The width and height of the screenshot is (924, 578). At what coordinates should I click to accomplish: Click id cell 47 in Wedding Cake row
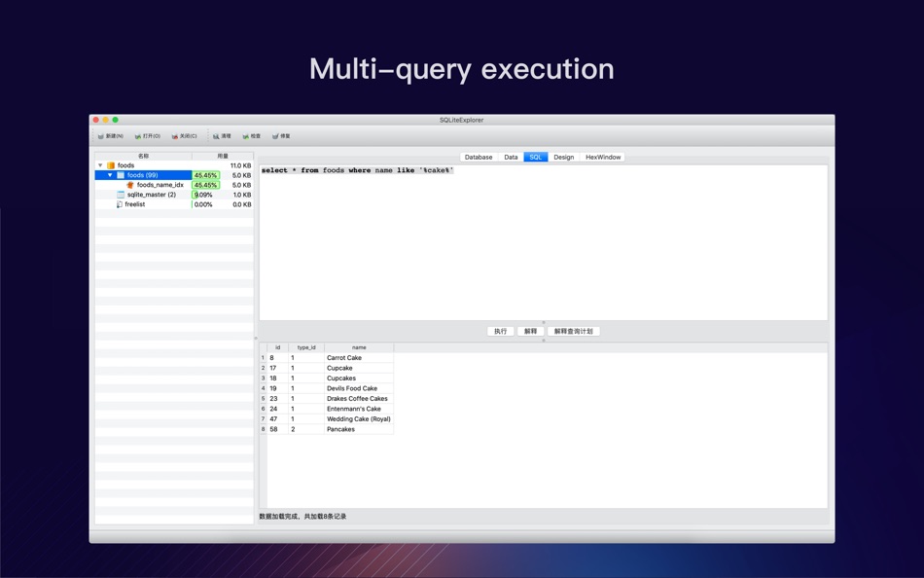pos(277,419)
